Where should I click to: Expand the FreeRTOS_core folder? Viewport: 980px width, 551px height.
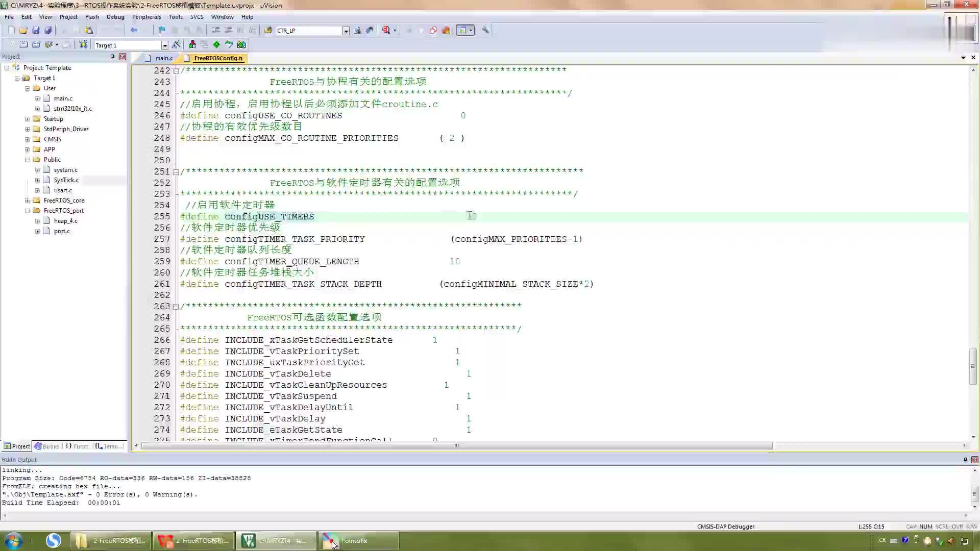[x=27, y=201]
